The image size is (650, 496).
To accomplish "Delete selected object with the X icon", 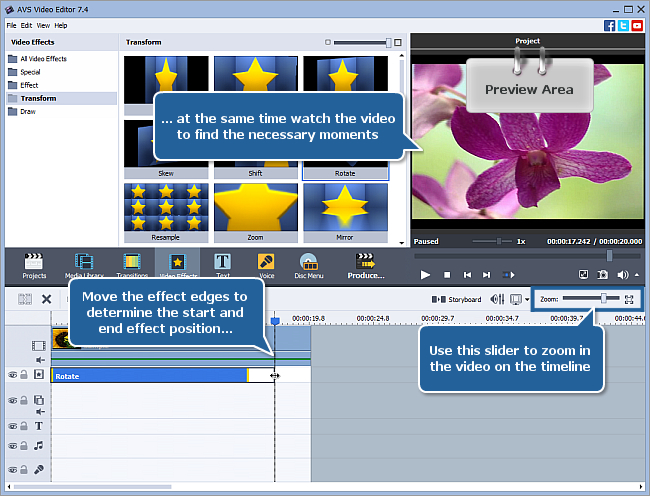I will 46,299.
